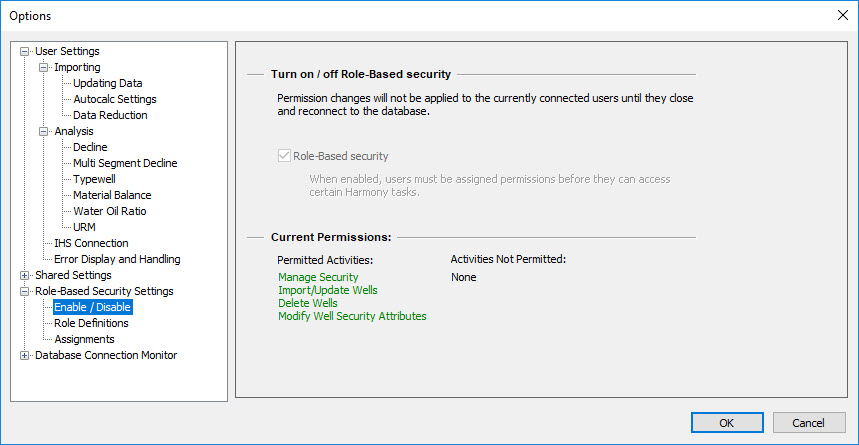Open the Assignments page
859x445 pixels.
[84, 339]
